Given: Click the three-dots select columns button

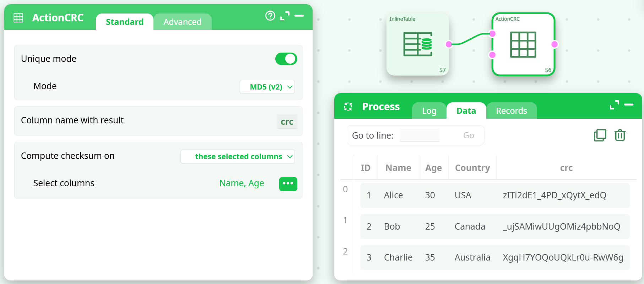Looking at the screenshot, I should tap(288, 184).
